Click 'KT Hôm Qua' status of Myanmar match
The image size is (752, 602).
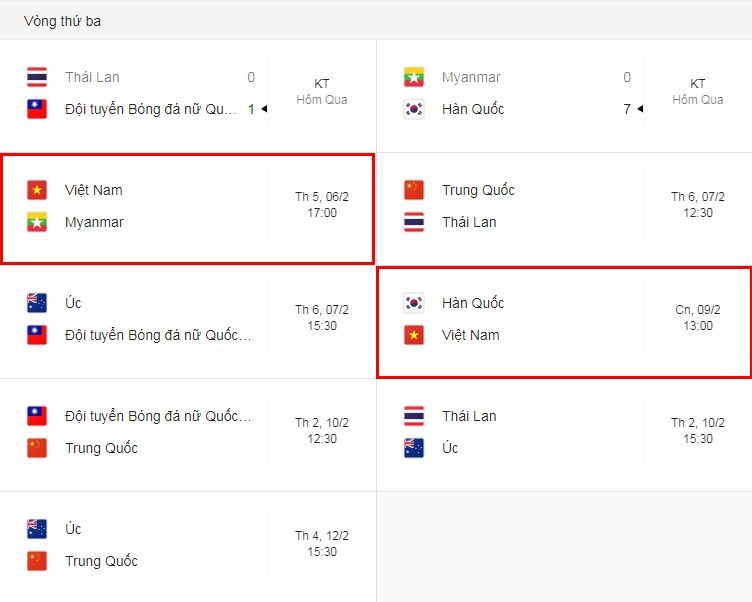pos(697,92)
